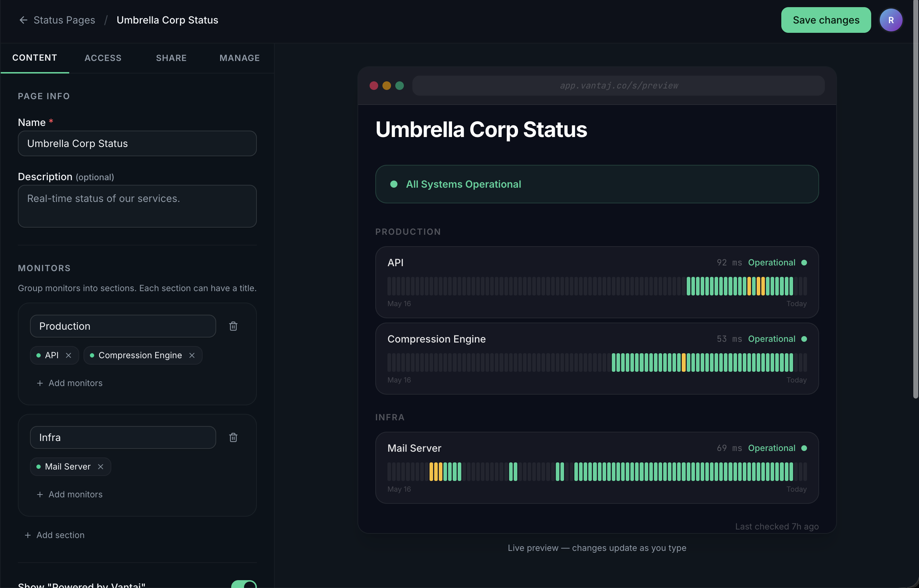Click the Save changes button
This screenshot has width=919, height=588.
(x=826, y=20)
